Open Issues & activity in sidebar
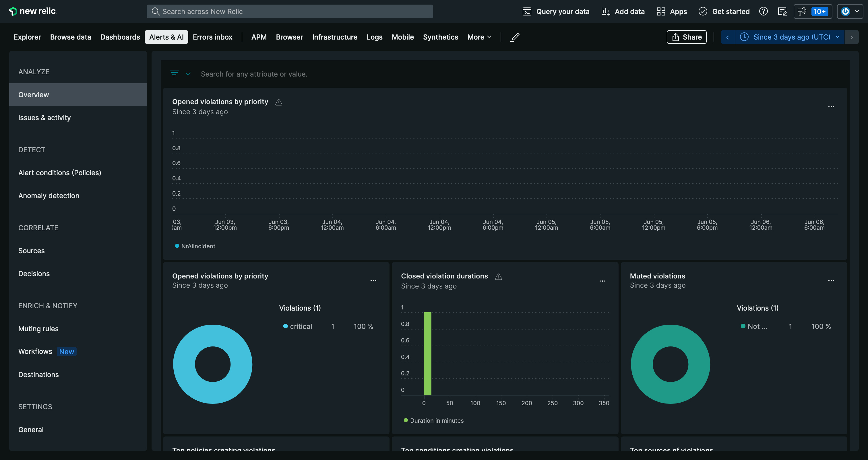The image size is (868, 460). 44,118
